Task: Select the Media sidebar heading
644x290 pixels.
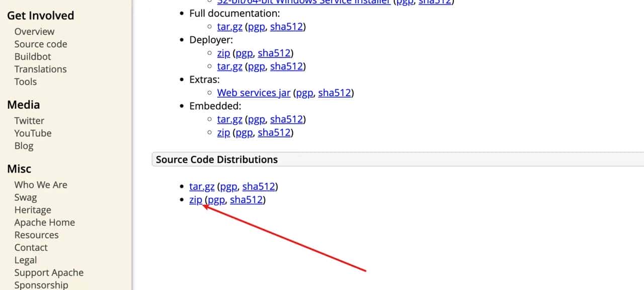Action: click(x=24, y=105)
